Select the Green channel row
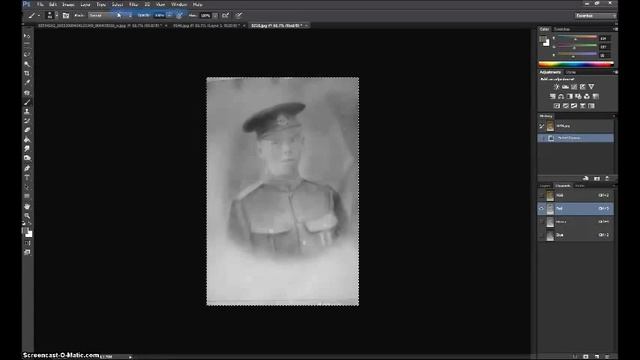Screen dimensions: 640x360 [x=576, y=222]
